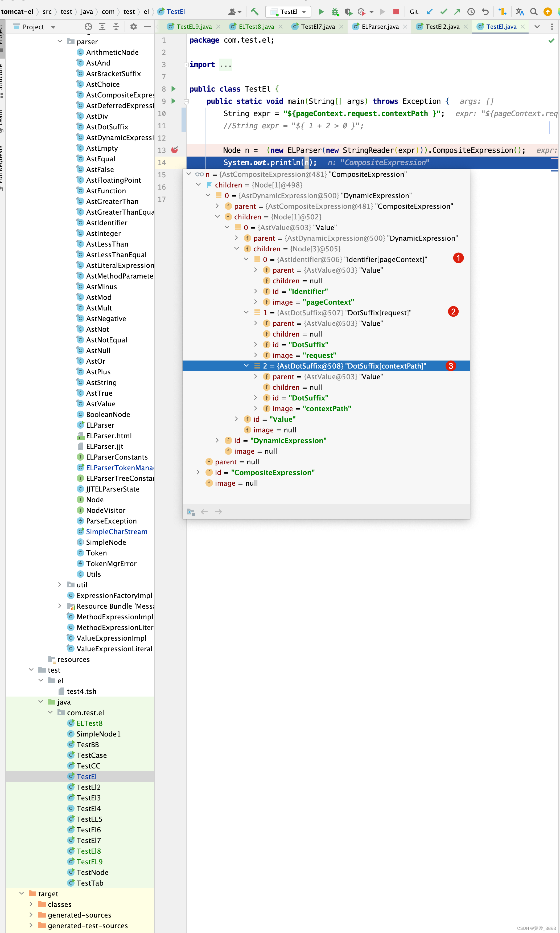Screen dimensions: 560x933
Task: Click the Git rollback undo icon
Action: coord(485,12)
